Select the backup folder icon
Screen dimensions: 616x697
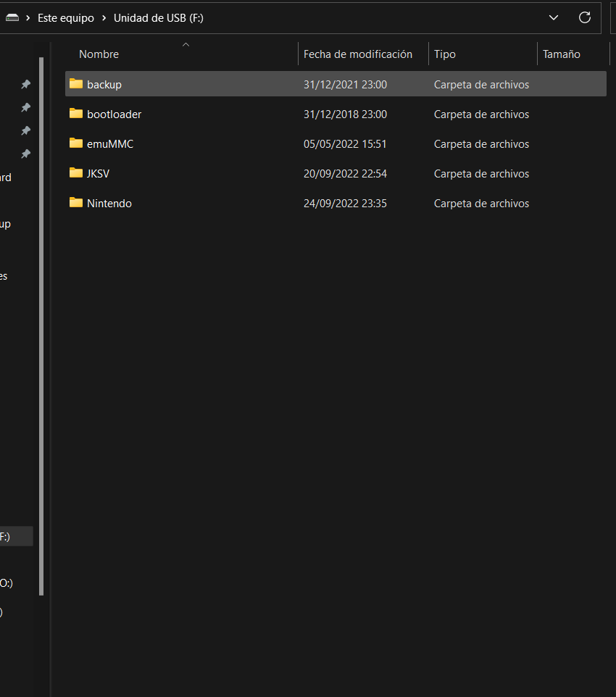[76, 83]
